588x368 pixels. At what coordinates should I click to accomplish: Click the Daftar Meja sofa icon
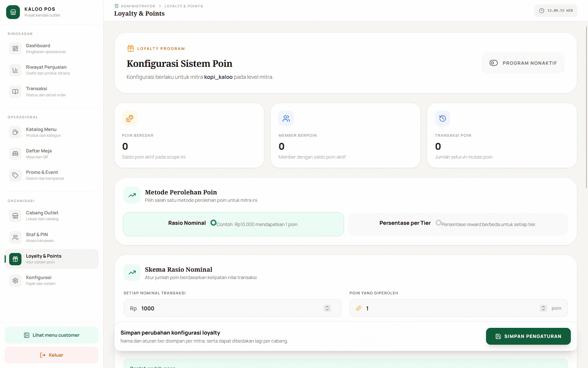tap(15, 154)
